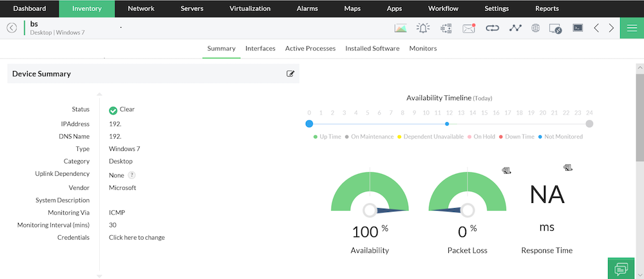Go back using the circled arrow icon
644x279 pixels.
pos(12,28)
